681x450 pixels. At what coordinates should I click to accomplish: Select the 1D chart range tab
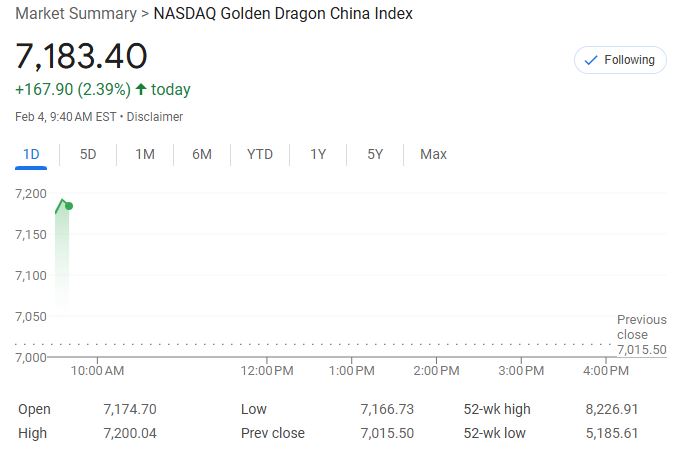click(31, 154)
